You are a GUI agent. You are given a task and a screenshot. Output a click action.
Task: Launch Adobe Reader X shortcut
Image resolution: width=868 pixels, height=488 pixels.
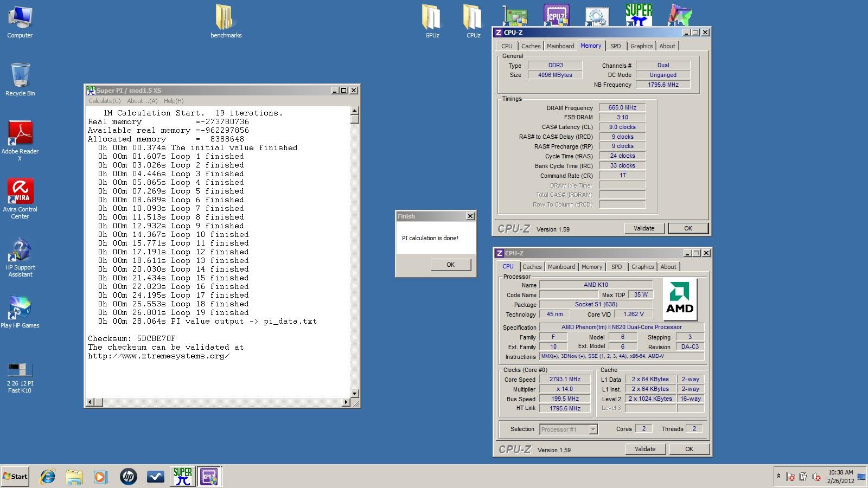20,141
